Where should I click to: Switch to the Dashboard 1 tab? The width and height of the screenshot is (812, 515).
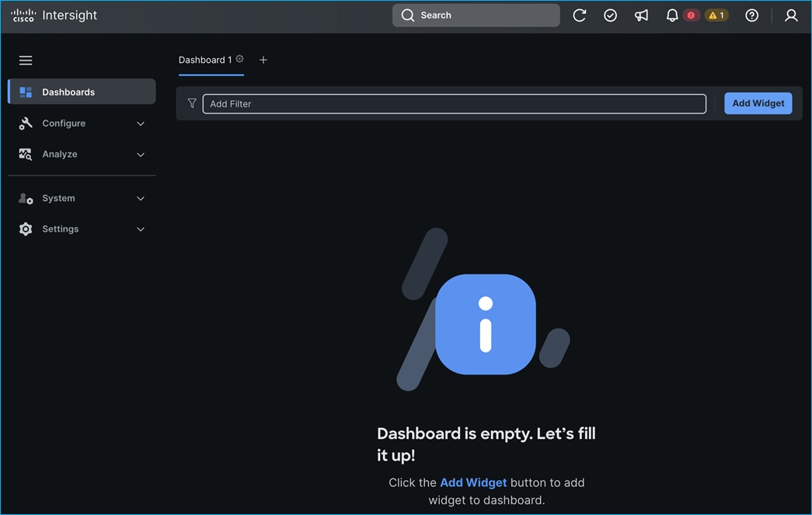pyautogui.click(x=205, y=60)
